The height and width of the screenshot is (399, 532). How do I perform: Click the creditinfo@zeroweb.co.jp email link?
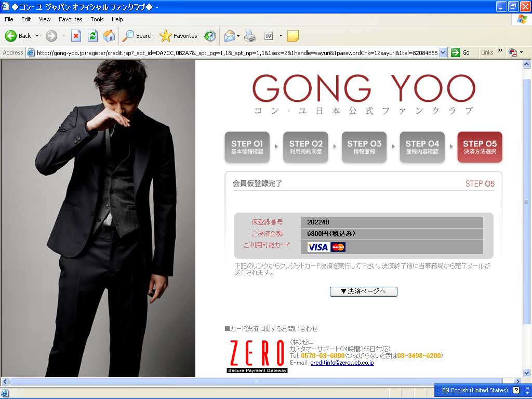point(342,363)
